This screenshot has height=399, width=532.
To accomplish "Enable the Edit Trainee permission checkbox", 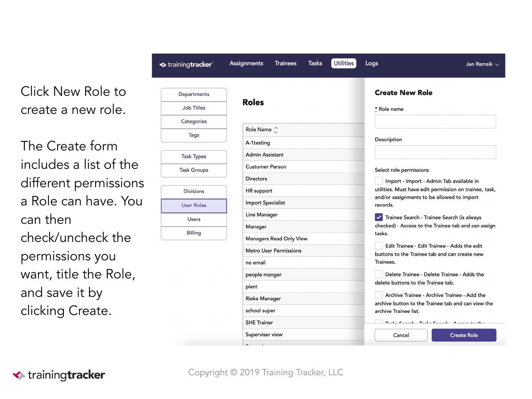I will click(x=379, y=245).
